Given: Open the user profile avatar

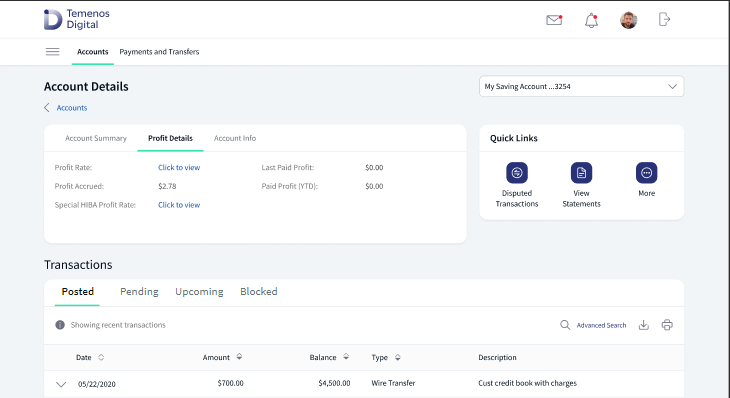Looking at the screenshot, I should coord(629,20).
